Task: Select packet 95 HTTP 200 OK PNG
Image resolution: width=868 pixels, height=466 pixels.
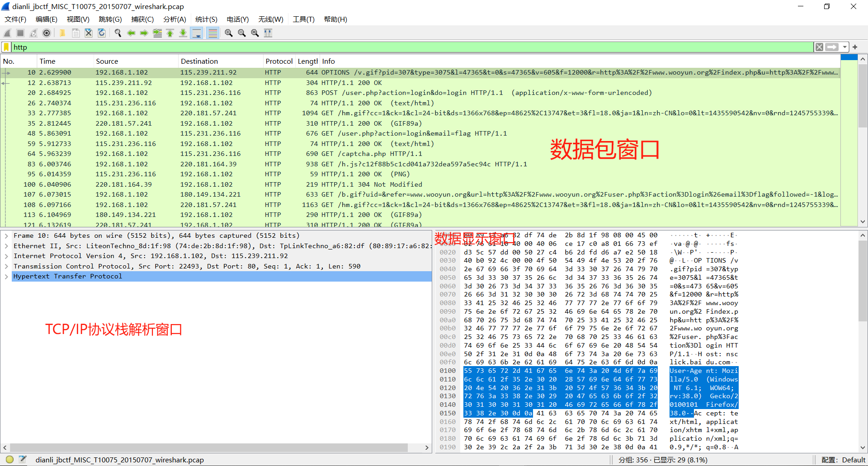Action: 420,174
